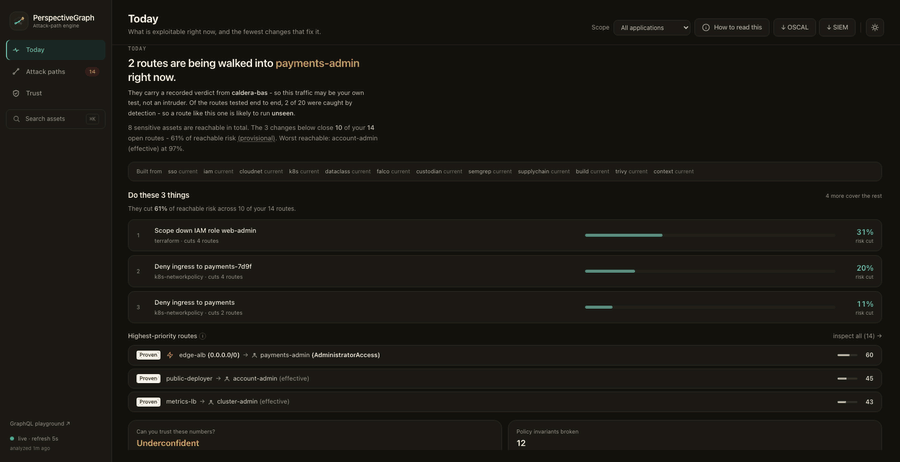
Task: Click the Proven badge on public-deployer route
Action: [148, 379]
